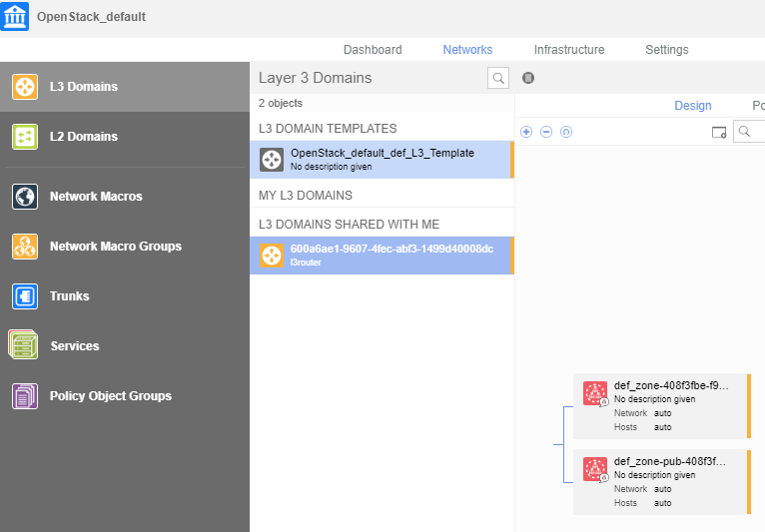Collapse the L3 DOMAIN TEMPLATES section

[x=328, y=129]
